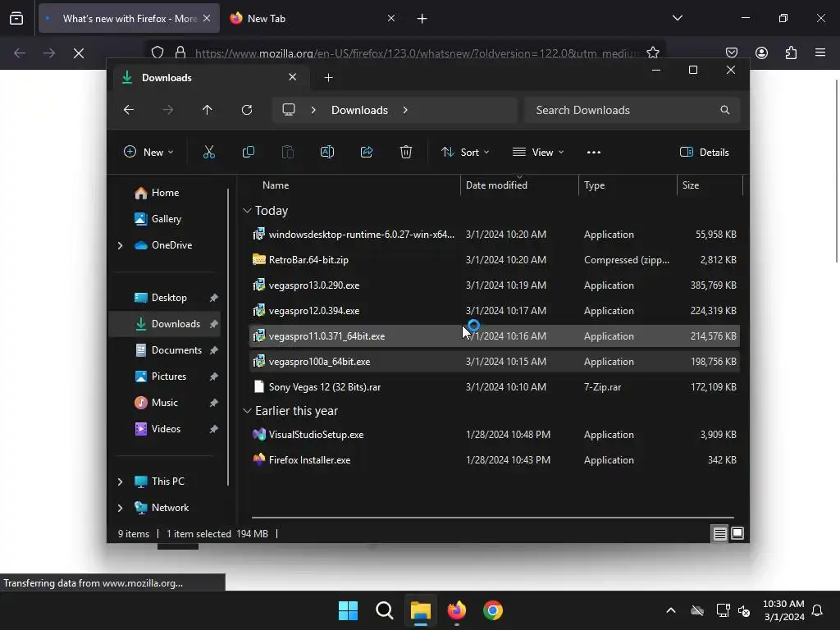Bookmark this page with the star icon
The width and height of the screenshot is (840, 630).
click(652, 52)
